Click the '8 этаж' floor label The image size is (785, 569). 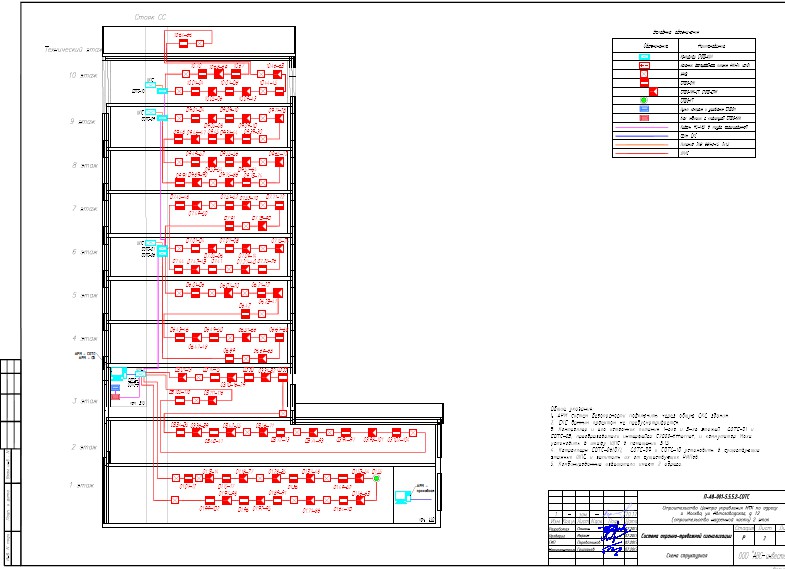[84, 165]
